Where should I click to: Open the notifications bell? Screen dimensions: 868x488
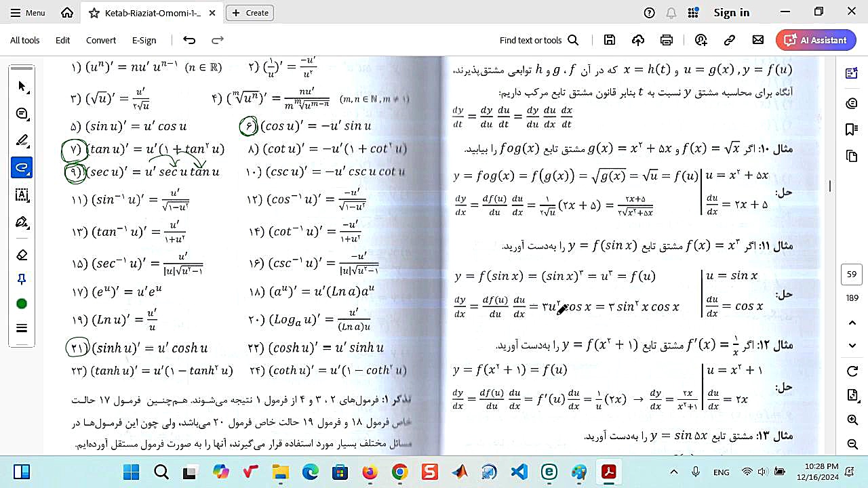click(x=671, y=13)
